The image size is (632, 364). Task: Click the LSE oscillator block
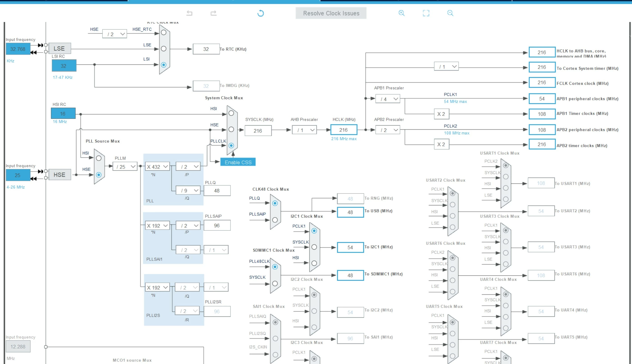60,48
